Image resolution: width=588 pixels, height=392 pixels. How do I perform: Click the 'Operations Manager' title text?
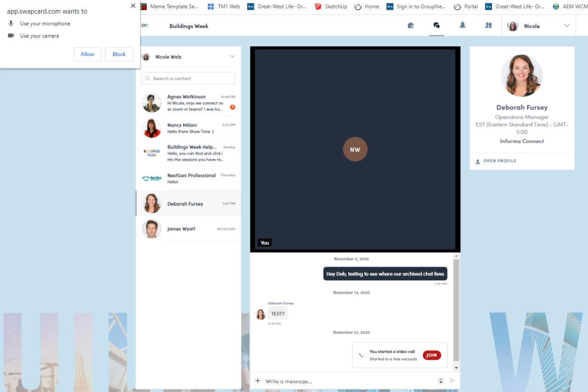[522, 117]
